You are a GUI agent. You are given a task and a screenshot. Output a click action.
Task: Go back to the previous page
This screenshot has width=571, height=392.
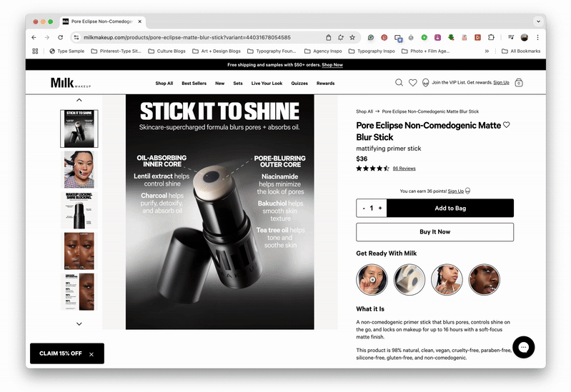coord(34,38)
